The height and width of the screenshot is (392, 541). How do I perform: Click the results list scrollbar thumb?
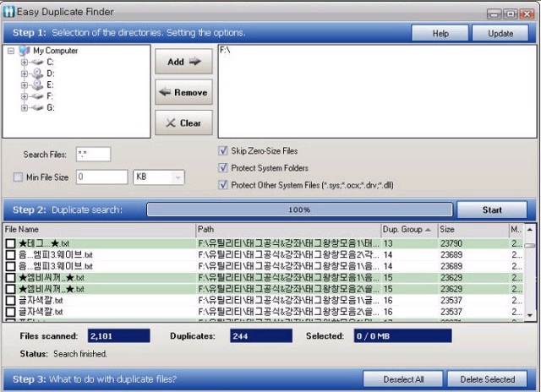(x=530, y=246)
